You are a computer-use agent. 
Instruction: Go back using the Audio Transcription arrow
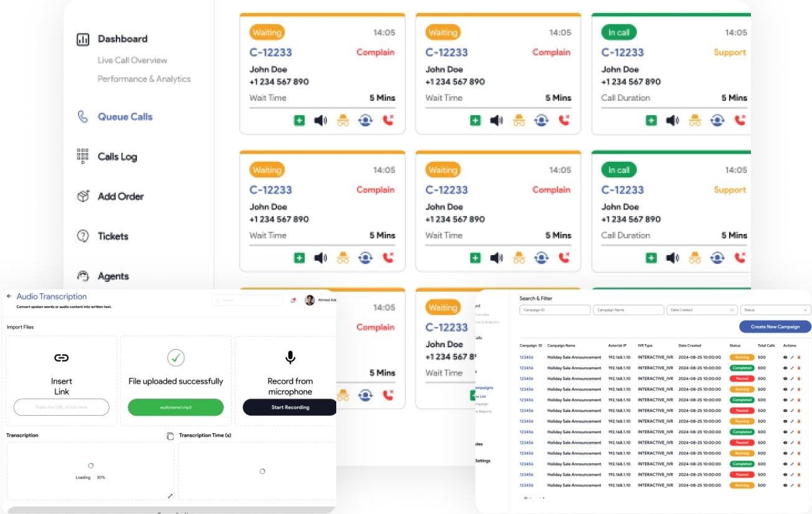click(9, 297)
